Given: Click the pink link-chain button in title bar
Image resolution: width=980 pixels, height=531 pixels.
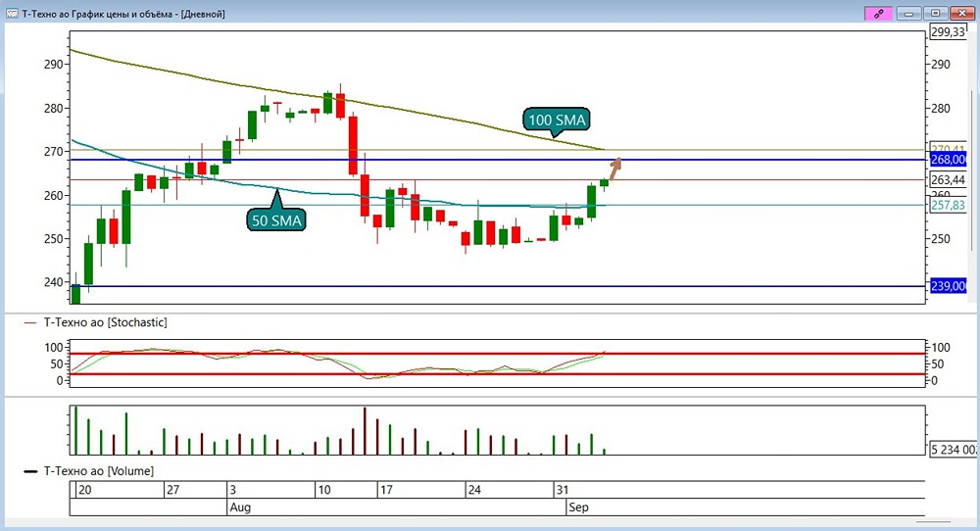Looking at the screenshot, I should point(878,13).
